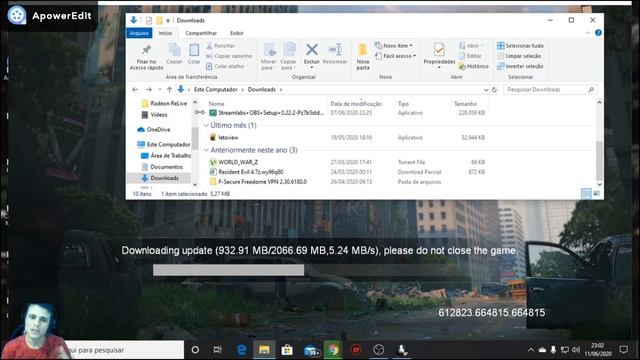The image size is (640, 360).
Task: Collapse the Último mês group
Action: pyautogui.click(x=206, y=125)
